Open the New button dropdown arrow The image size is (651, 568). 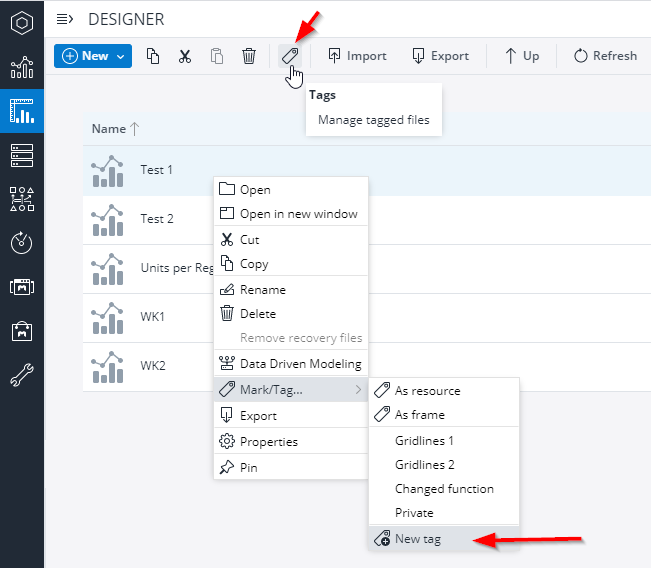tap(120, 56)
